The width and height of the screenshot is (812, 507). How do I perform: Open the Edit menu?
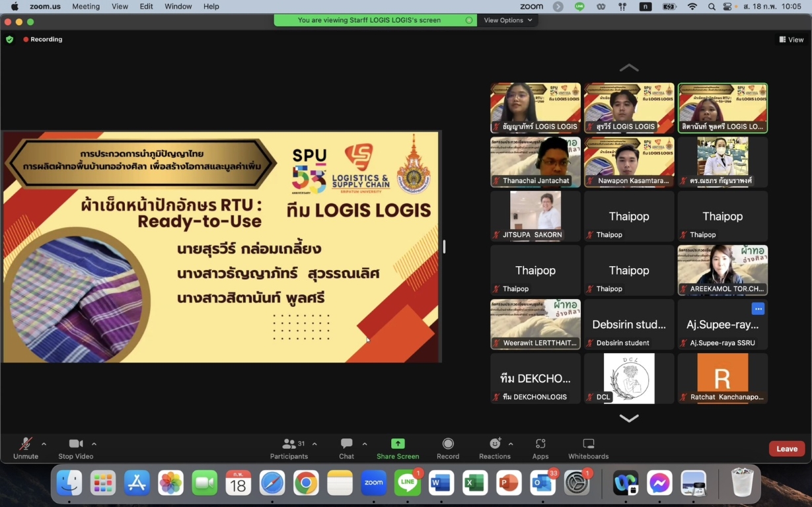[x=147, y=7]
